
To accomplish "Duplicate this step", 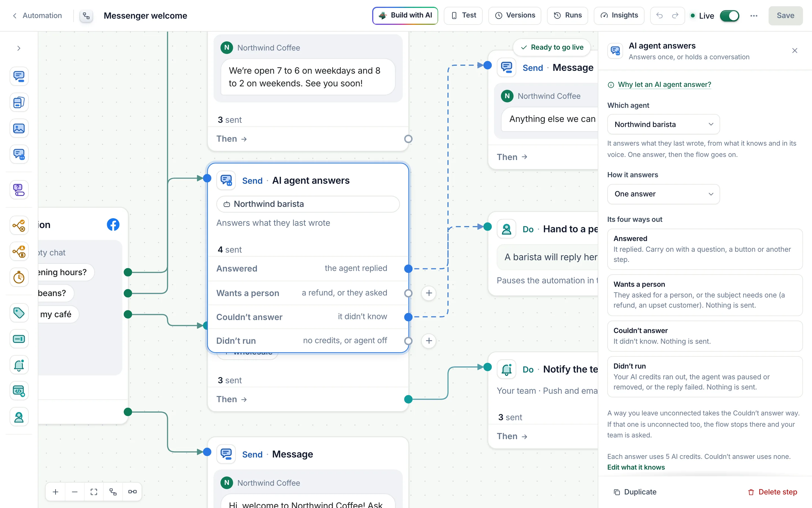I will click(635, 492).
